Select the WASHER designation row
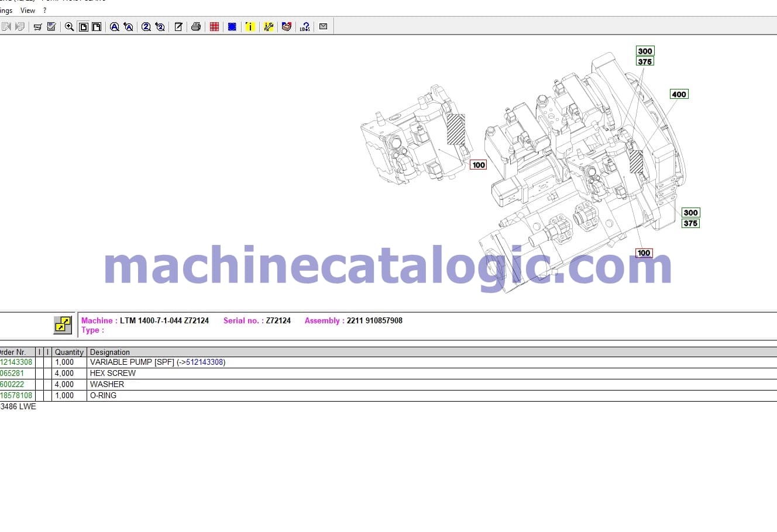Screen dimensions: 777x532 [107, 385]
